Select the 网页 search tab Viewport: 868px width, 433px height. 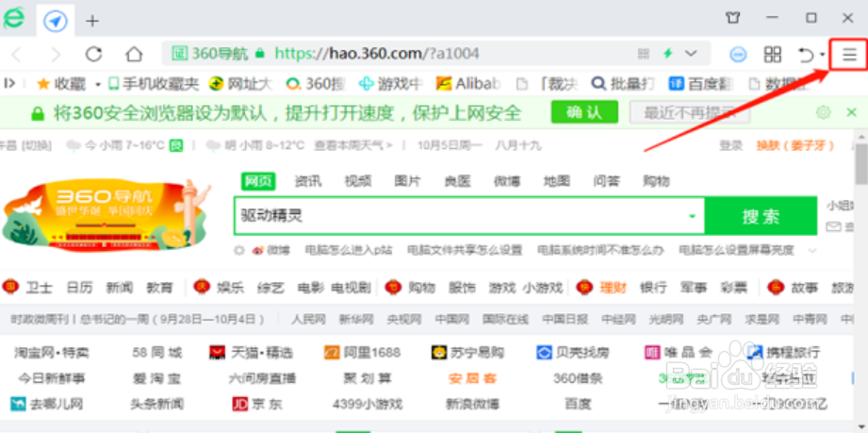click(x=258, y=181)
